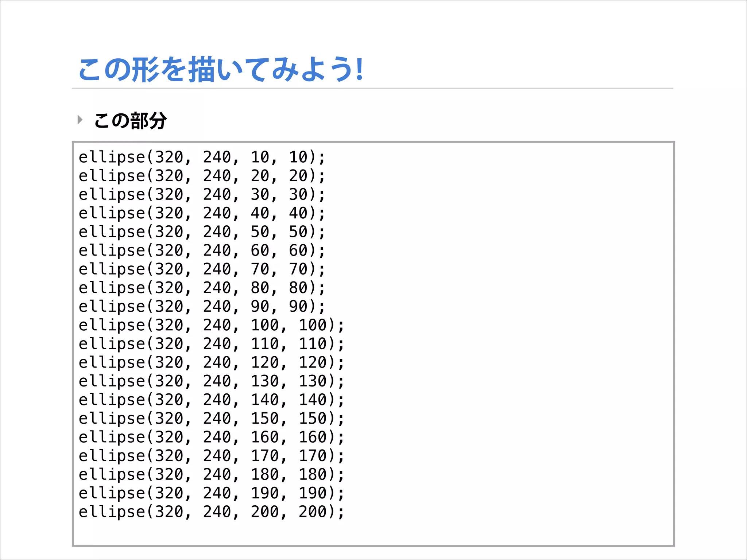Click code line 'ellipse(320, 240, 140, 140);'
The height and width of the screenshot is (560, 747).
[x=212, y=400]
